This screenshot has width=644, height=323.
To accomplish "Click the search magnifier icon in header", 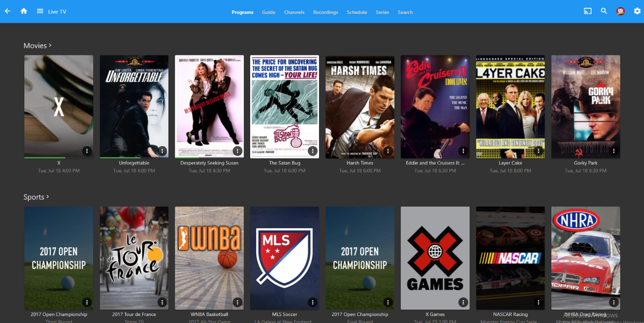I will click(x=604, y=11).
